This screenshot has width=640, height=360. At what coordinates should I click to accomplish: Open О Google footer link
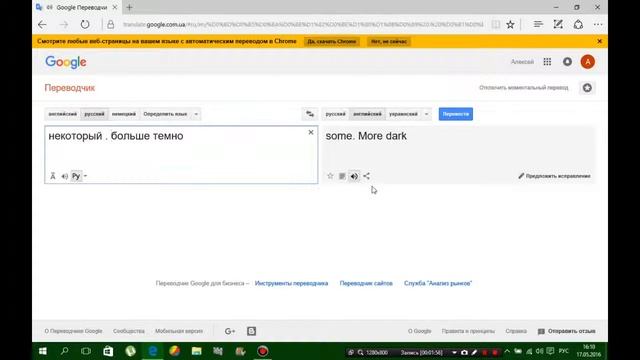coord(420,331)
